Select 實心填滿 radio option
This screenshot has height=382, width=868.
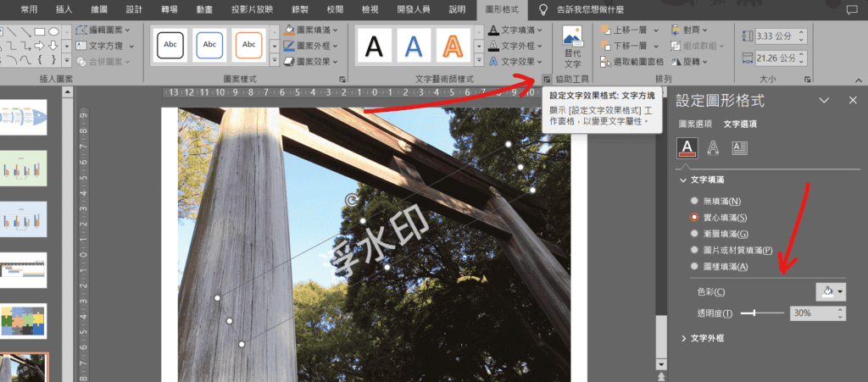point(718,218)
